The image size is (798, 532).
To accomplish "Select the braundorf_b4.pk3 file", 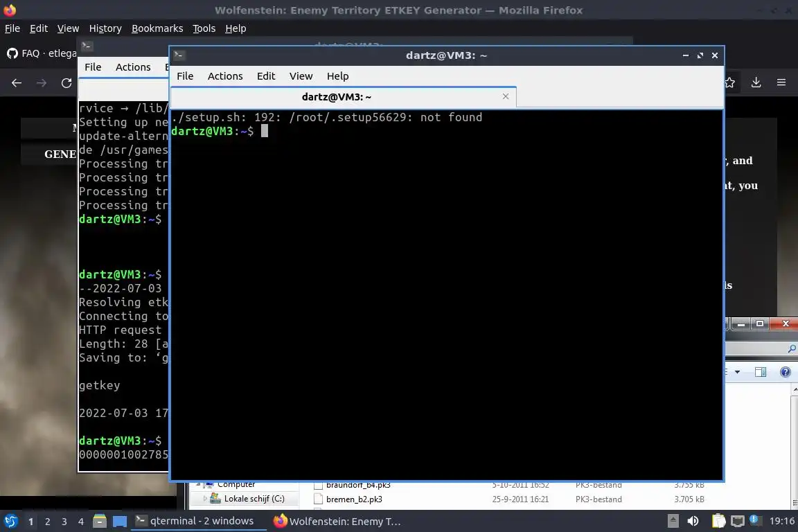I will (x=357, y=485).
